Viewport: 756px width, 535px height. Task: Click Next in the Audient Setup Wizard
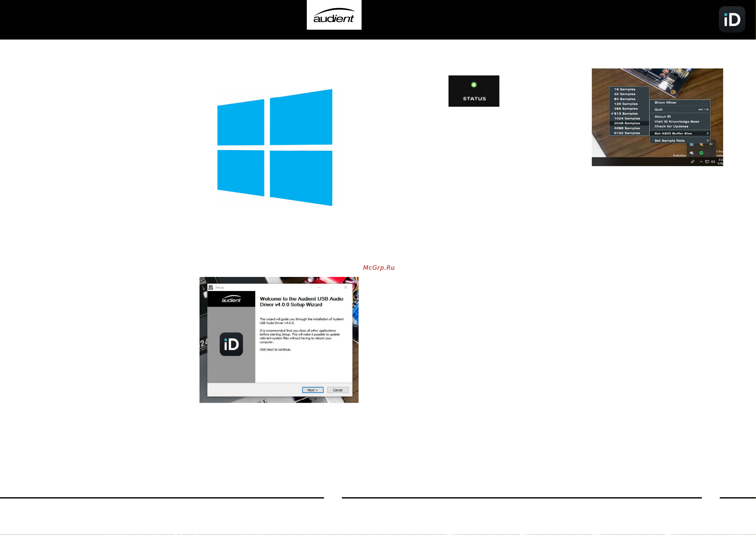[x=313, y=390]
